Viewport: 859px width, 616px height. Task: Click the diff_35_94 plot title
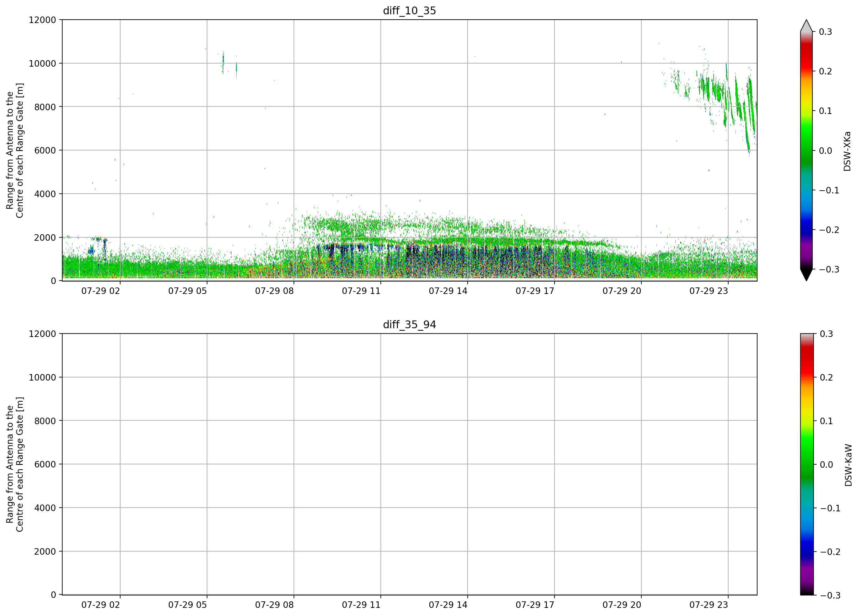click(409, 324)
